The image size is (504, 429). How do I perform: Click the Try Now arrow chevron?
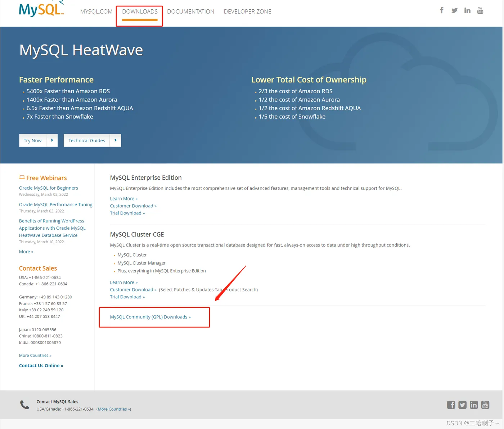(52, 140)
